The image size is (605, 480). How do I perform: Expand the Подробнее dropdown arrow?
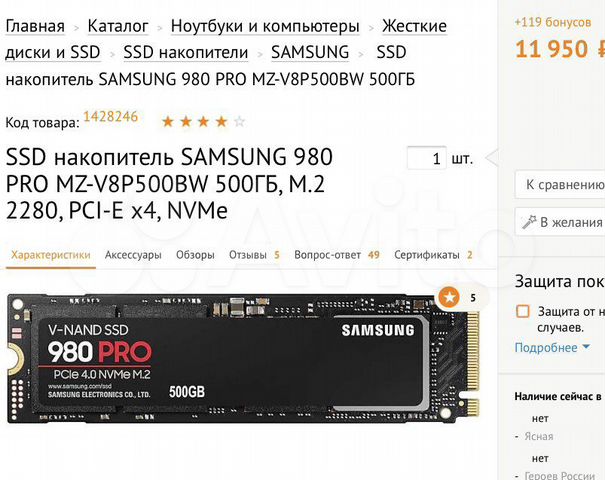coord(586,346)
